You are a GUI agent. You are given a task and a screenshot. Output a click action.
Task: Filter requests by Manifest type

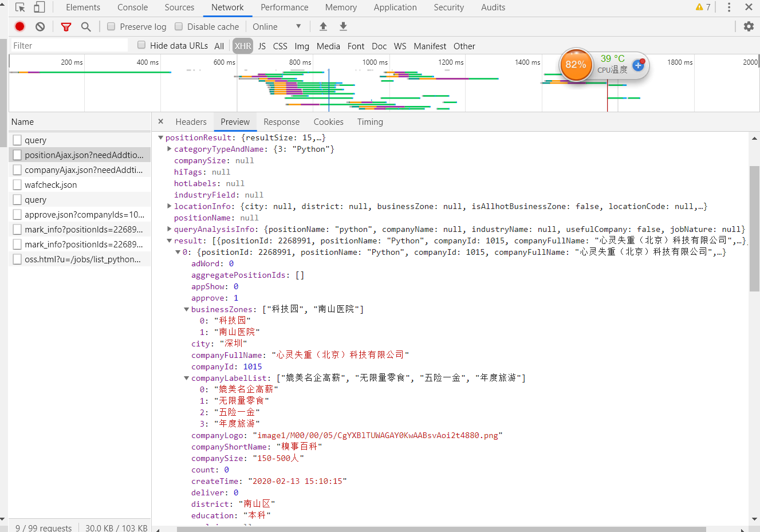tap(430, 46)
